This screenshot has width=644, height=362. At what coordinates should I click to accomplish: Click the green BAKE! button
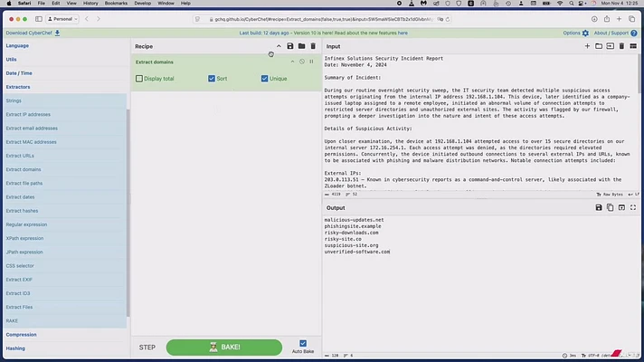click(224, 348)
